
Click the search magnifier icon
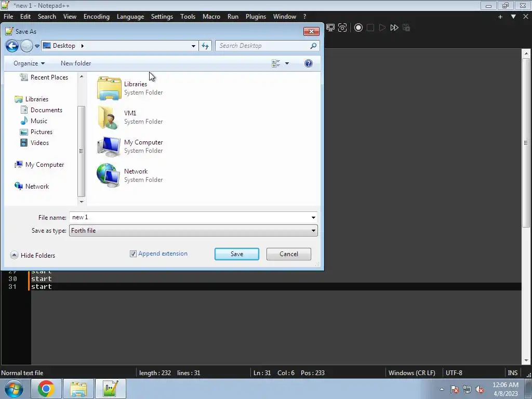[313, 46]
